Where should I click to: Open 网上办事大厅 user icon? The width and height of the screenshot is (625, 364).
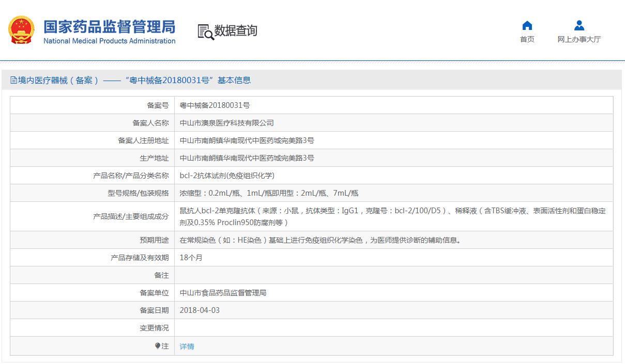click(579, 25)
